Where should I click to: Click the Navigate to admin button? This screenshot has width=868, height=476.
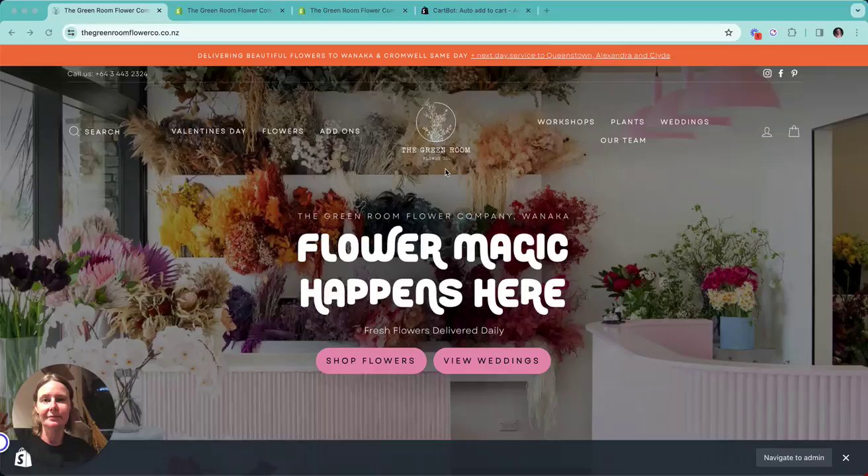[794, 457]
